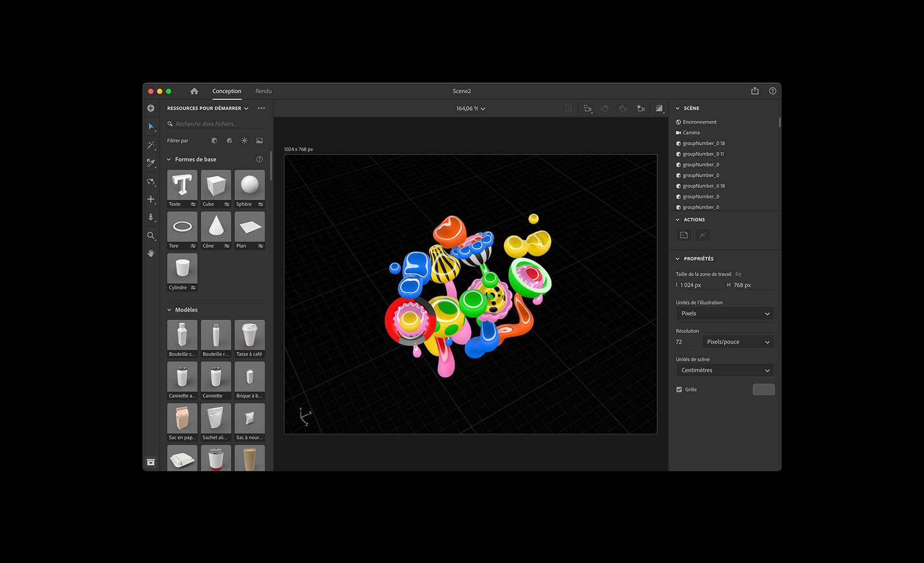Select the eyedropper sampler tool
Viewport: 924px width, 563px height.
click(151, 163)
